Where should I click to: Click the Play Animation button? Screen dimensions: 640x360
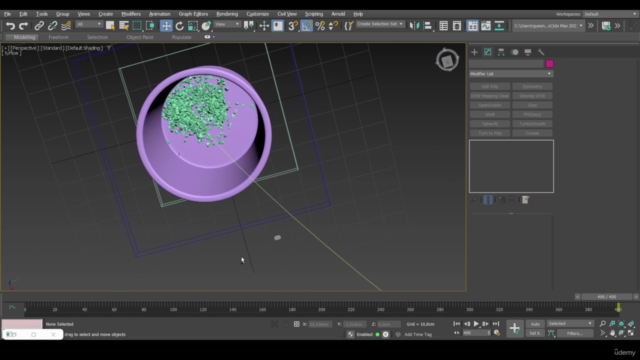(476, 324)
